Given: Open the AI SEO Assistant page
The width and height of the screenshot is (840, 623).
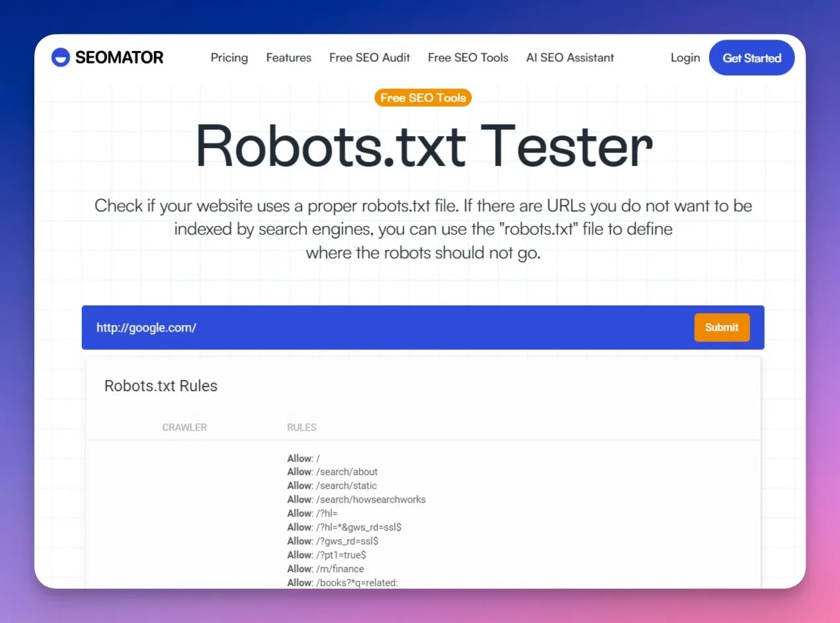Looking at the screenshot, I should (570, 57).
